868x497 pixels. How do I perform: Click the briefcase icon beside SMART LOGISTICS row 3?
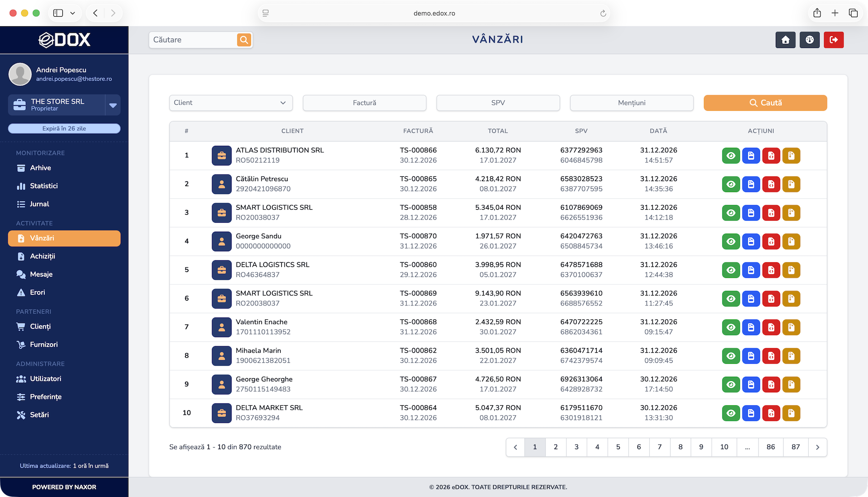pos(222,213)
